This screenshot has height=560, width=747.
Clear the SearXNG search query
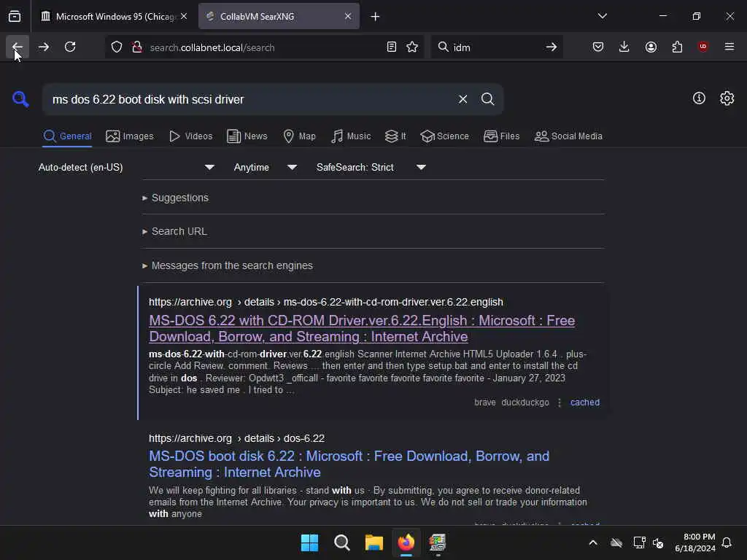[462, 99]
